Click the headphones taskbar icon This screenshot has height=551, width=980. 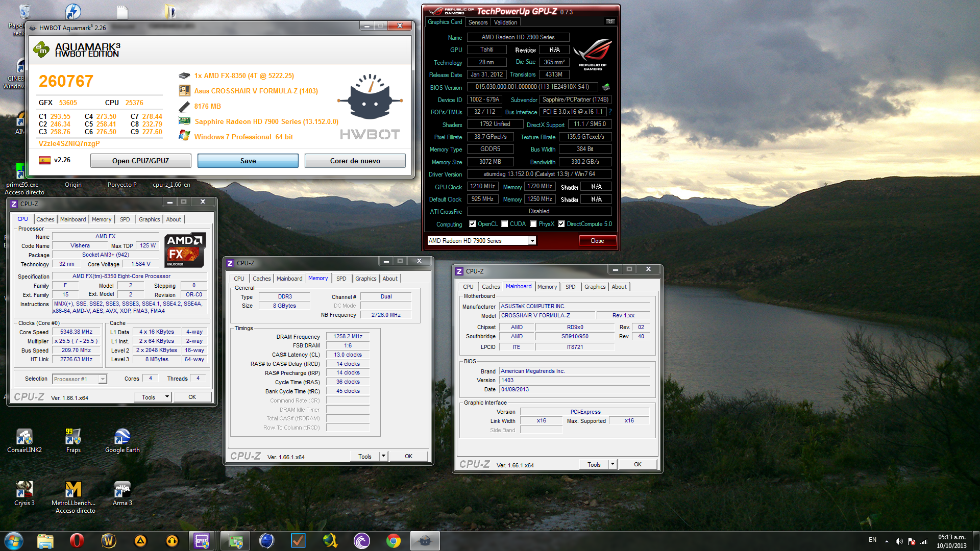click(x=172, y=541)
